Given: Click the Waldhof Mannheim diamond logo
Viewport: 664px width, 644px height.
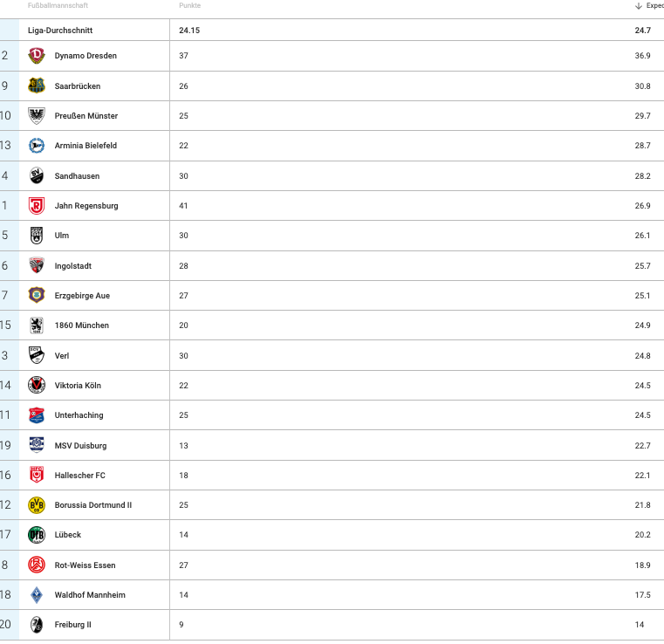Looking at the screenshot, I should click(37, 595).
